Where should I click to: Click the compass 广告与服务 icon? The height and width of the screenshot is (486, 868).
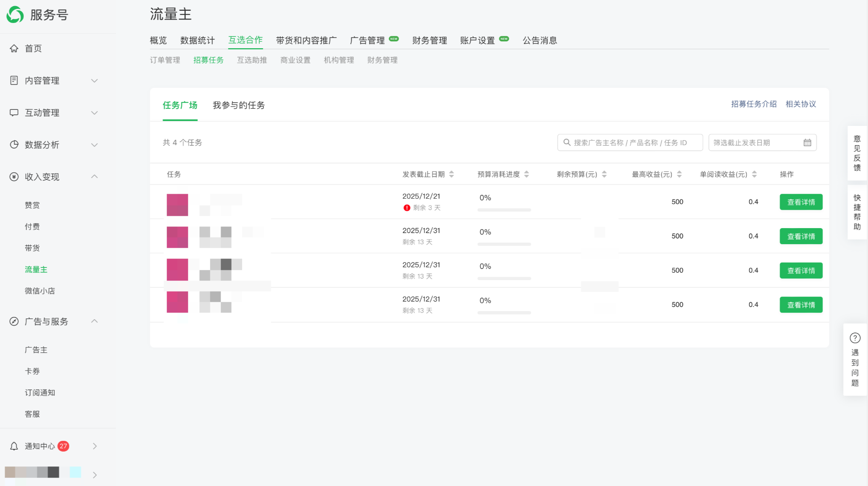click(x=14, y=321)
